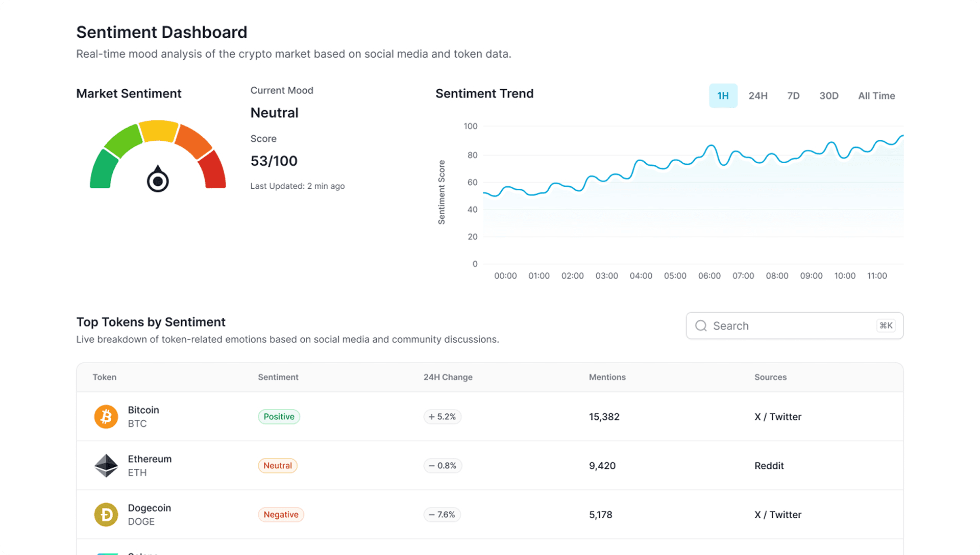Click the Dogecoin logo icon
This screenshot has width=980, height=555.
coord(106,515)
